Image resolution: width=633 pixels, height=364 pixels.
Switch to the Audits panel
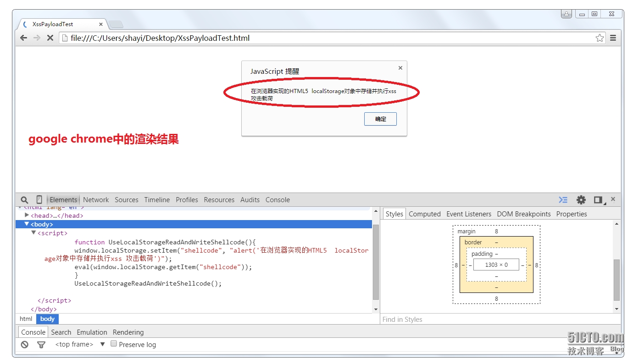click(x=250, y=200)
